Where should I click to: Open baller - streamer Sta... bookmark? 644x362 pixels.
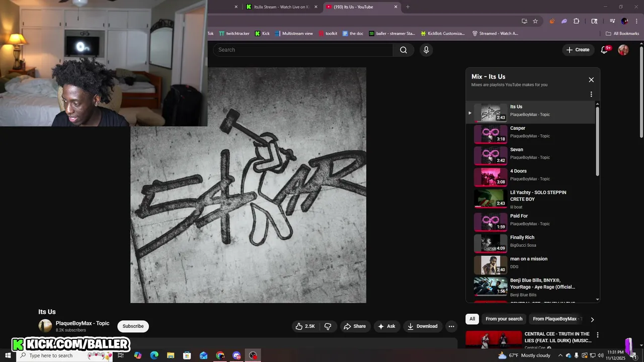pos(392,34)
